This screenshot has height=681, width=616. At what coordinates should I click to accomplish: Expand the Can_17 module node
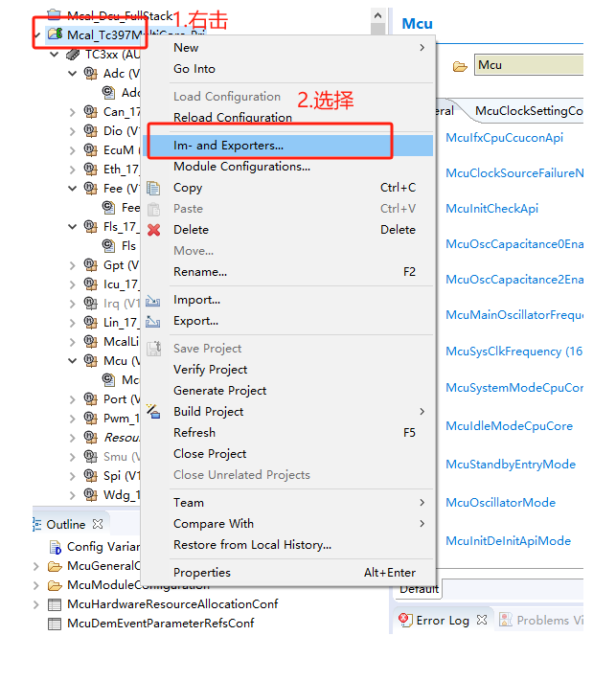[73, 112]
